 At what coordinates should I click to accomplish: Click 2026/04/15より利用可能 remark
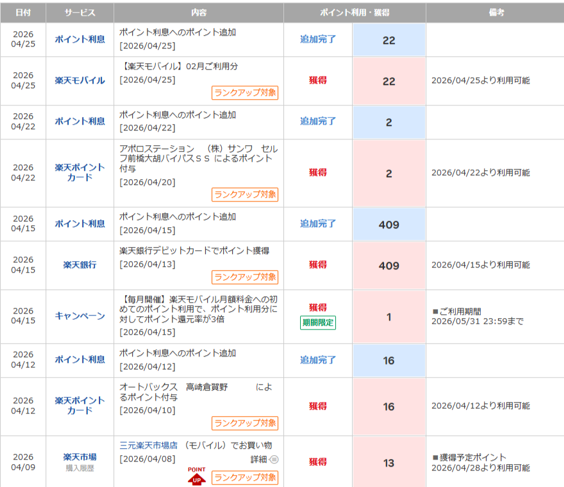tap(481, 265)
